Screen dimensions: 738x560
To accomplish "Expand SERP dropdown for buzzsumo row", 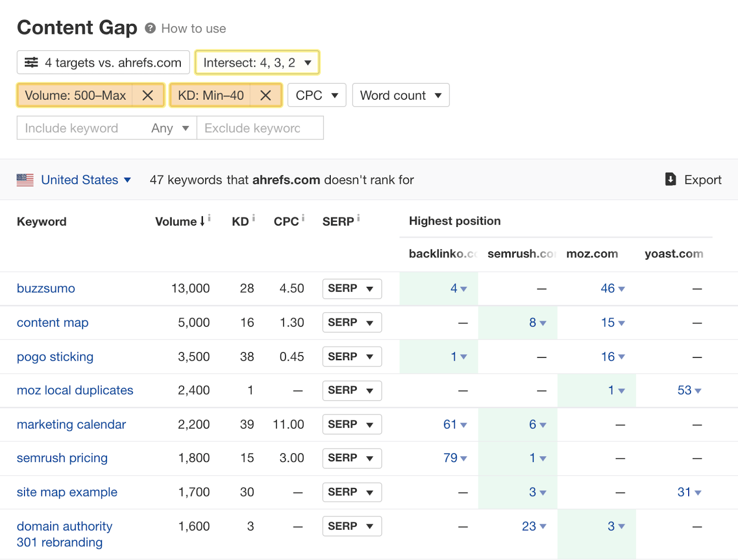I will point(352,289).
